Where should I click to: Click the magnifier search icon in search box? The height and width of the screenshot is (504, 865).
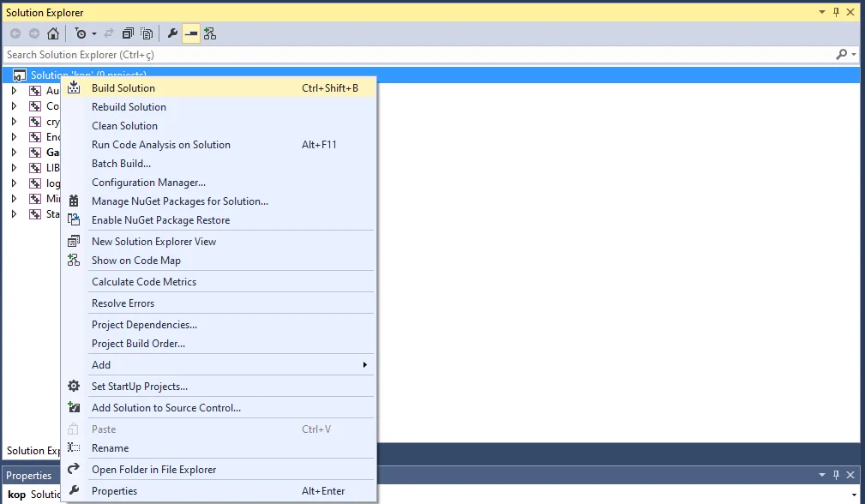pyautogui.click(x=841, y=54)
